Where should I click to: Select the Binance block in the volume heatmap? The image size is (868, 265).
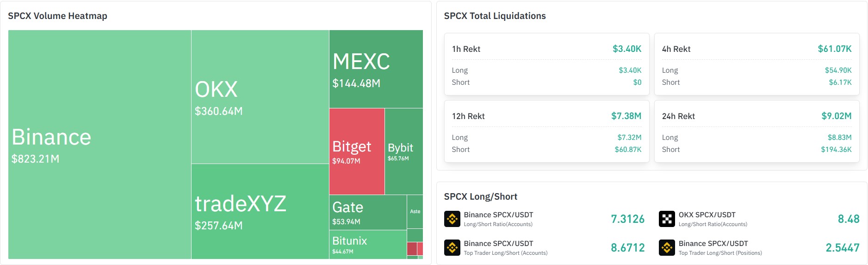click(x=99, y=145)
